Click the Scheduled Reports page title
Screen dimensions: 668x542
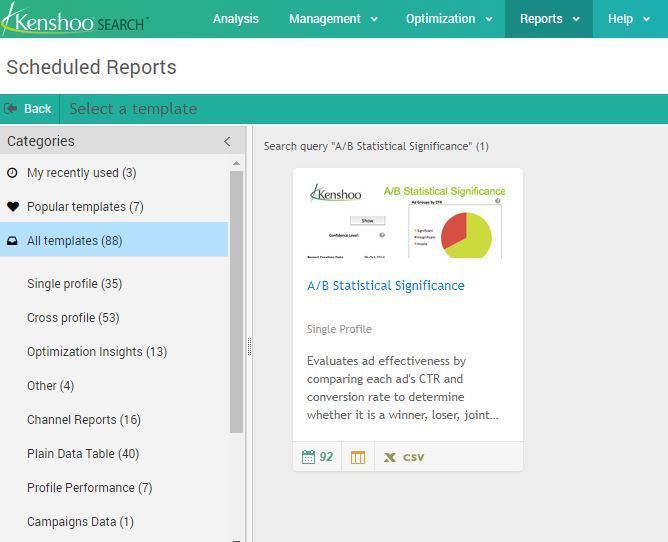(x=92, y=67)
